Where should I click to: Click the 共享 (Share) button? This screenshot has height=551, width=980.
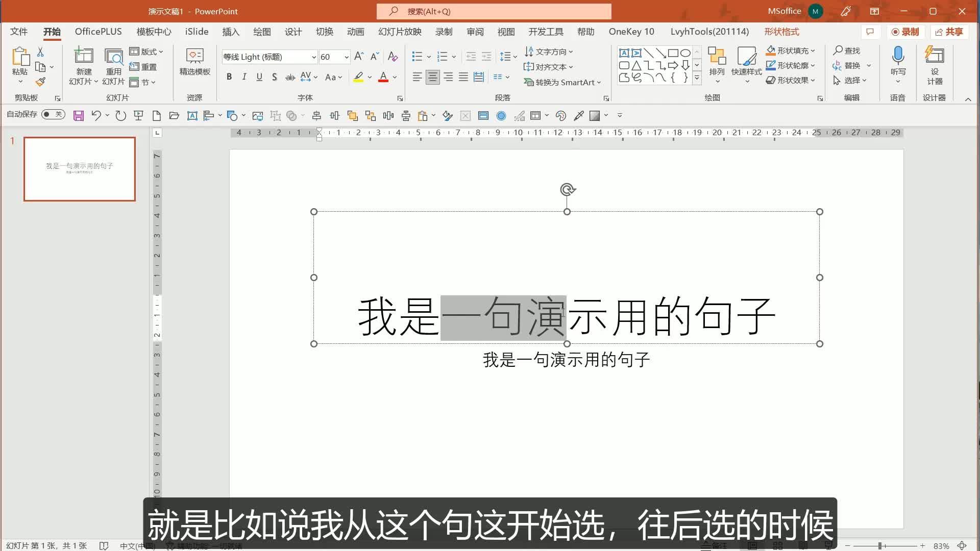(949, 32)
